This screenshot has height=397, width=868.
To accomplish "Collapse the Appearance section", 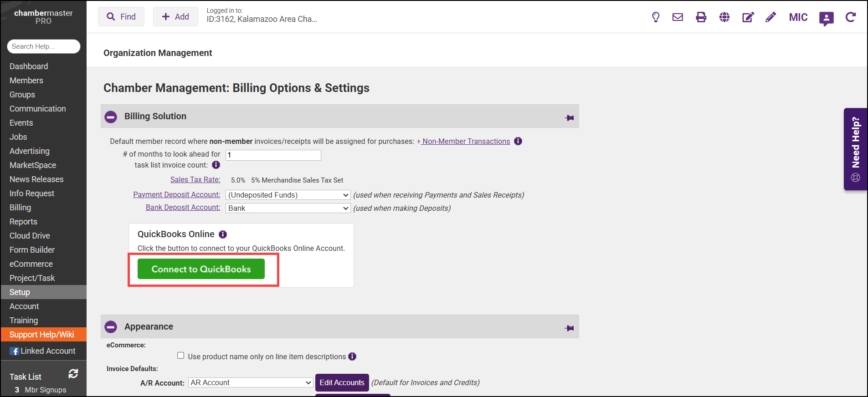I will tap(111, 327).
